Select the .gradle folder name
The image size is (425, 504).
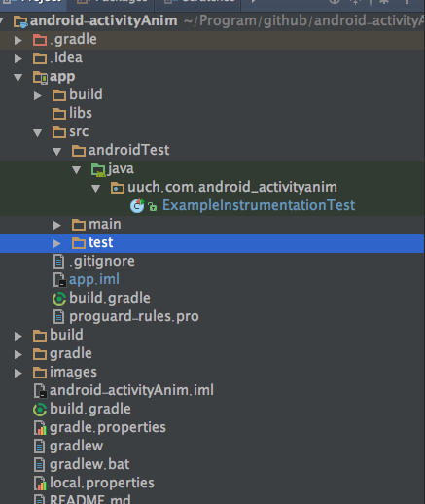pyautogui.click(x=73, y=40)
